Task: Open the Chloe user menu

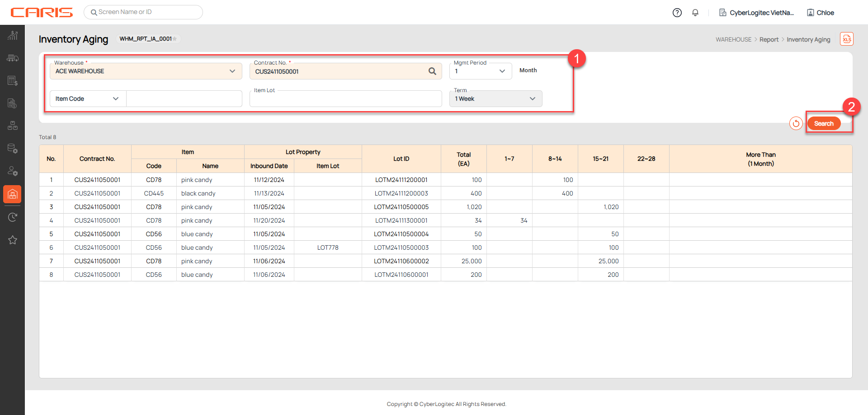Action: tap(825, 13)
